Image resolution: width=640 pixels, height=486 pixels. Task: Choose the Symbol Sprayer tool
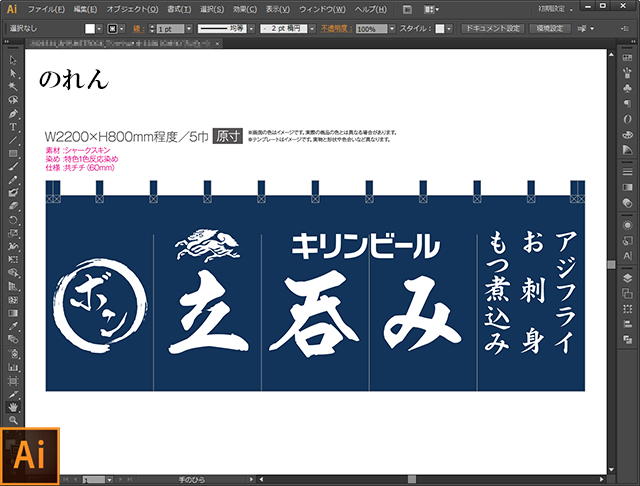pos(13,353)
